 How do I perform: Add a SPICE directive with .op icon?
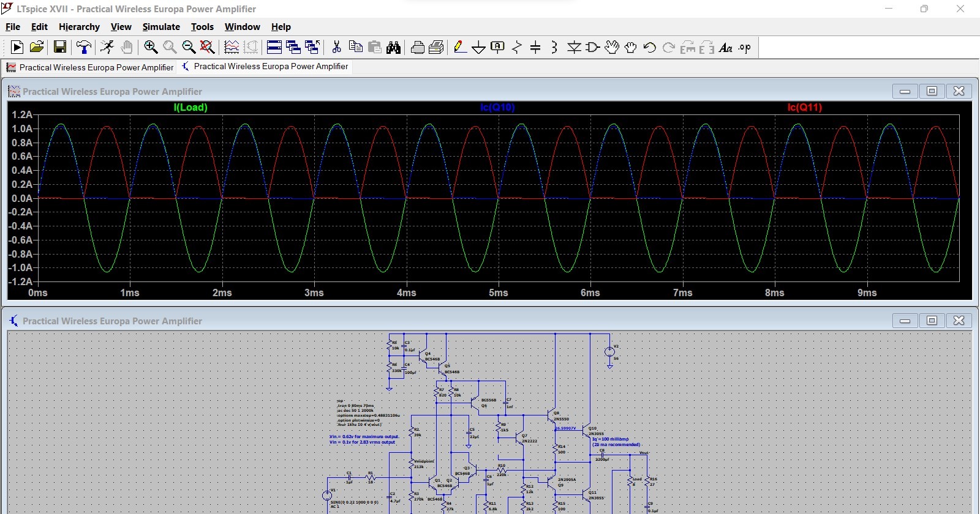[745, 47]
